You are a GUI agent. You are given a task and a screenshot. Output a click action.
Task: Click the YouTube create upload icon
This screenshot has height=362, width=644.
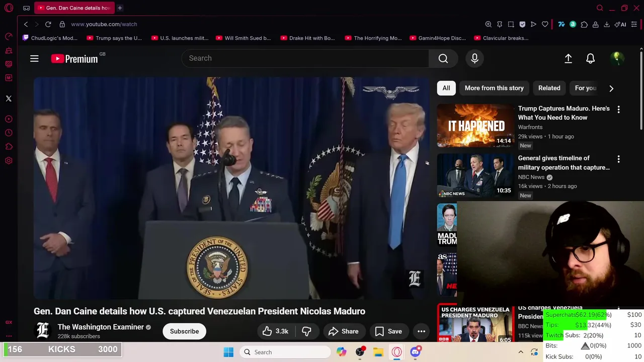568,59
